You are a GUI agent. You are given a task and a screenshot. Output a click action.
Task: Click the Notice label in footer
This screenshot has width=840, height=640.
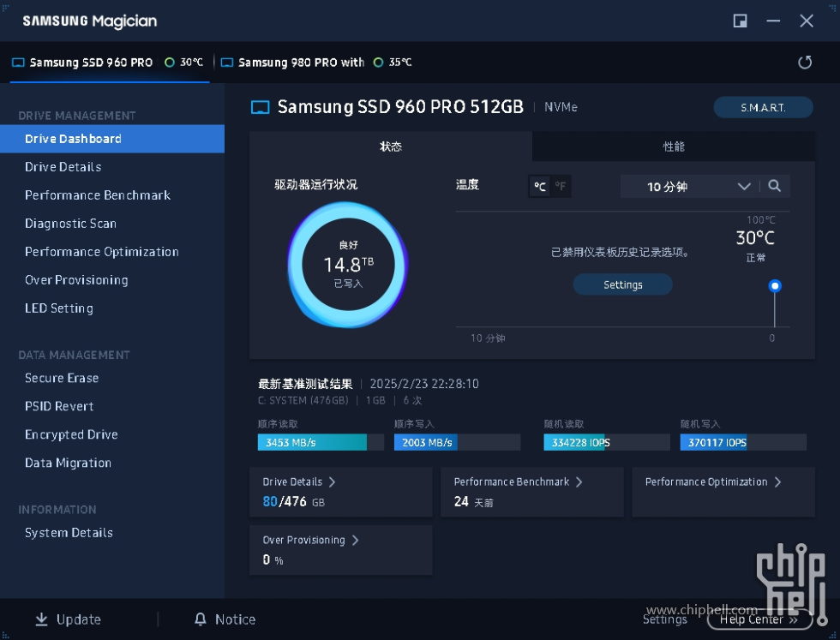coord(235,619)
